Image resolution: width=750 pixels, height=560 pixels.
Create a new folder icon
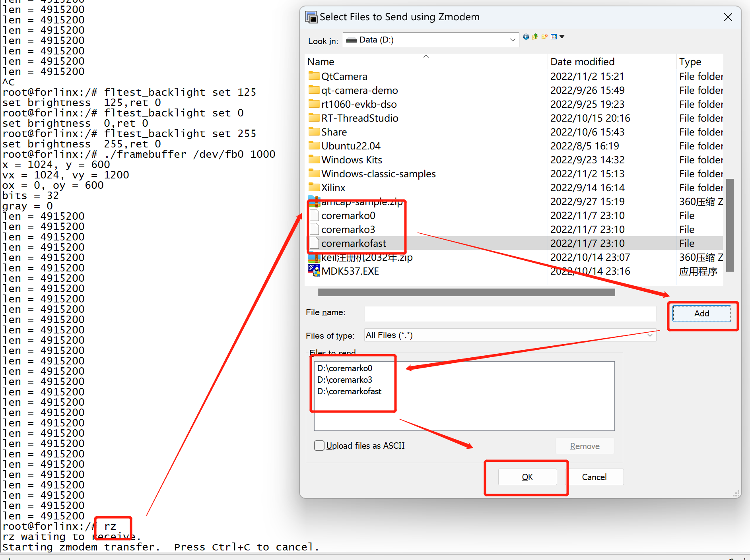[x=544, y=37]
